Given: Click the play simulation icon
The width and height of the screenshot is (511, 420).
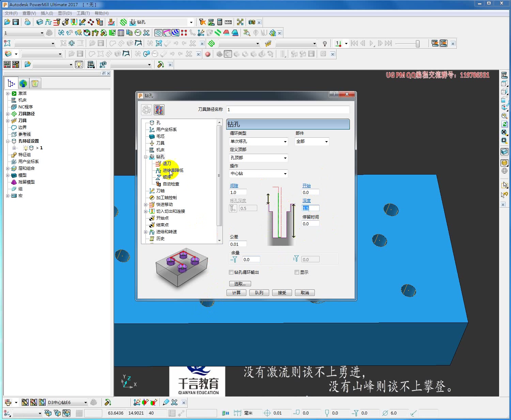Looking at the screenshot, I should tap(372, 43).
